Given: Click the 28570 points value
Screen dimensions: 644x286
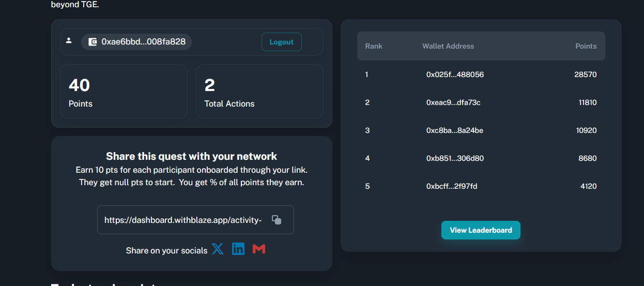Looking at the screenshot, I should [x=585, y=74].
